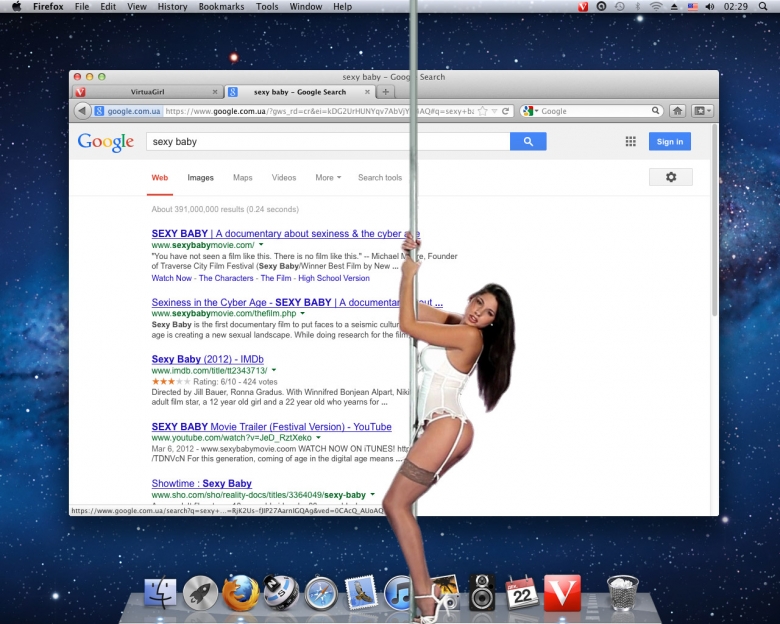Switch to the Images search tab
The width and height of the screenshot is (780, 624).
(200, 178)
